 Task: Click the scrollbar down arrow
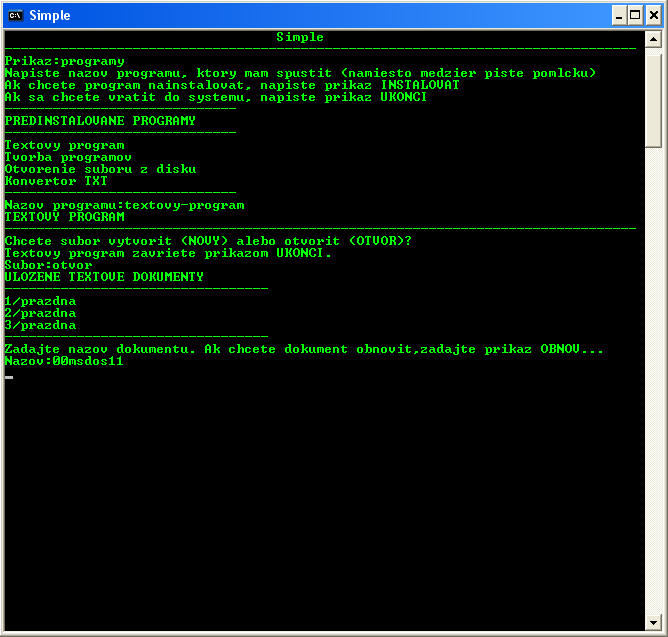653,621
